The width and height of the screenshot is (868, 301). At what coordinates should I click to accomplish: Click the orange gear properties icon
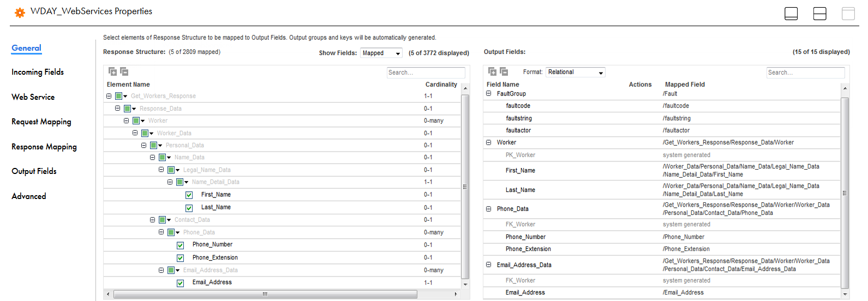(20, 13)
